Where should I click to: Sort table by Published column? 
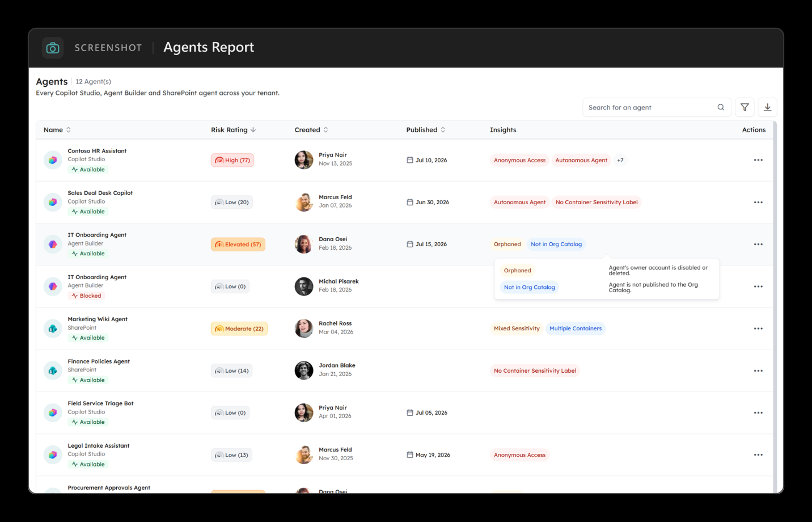[x=426, y=130]
